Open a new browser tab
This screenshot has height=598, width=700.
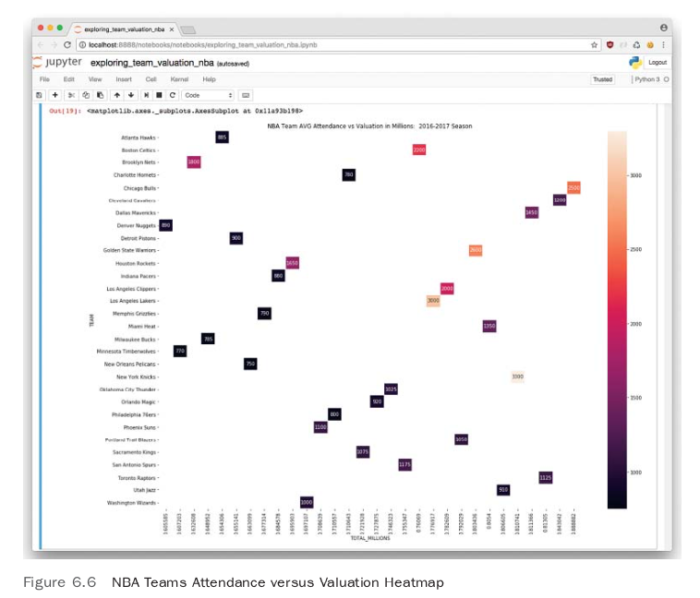(x=188, y=30)
